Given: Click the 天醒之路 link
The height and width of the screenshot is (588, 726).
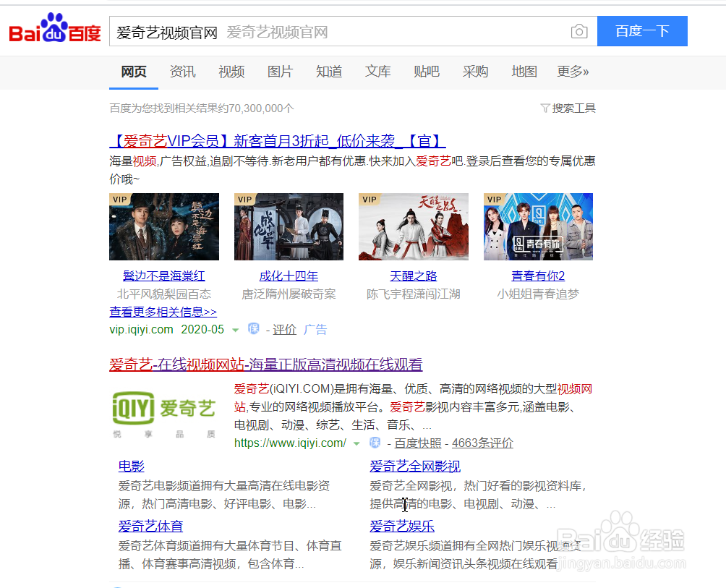Looking at the screenshot, I should (414, 276).
